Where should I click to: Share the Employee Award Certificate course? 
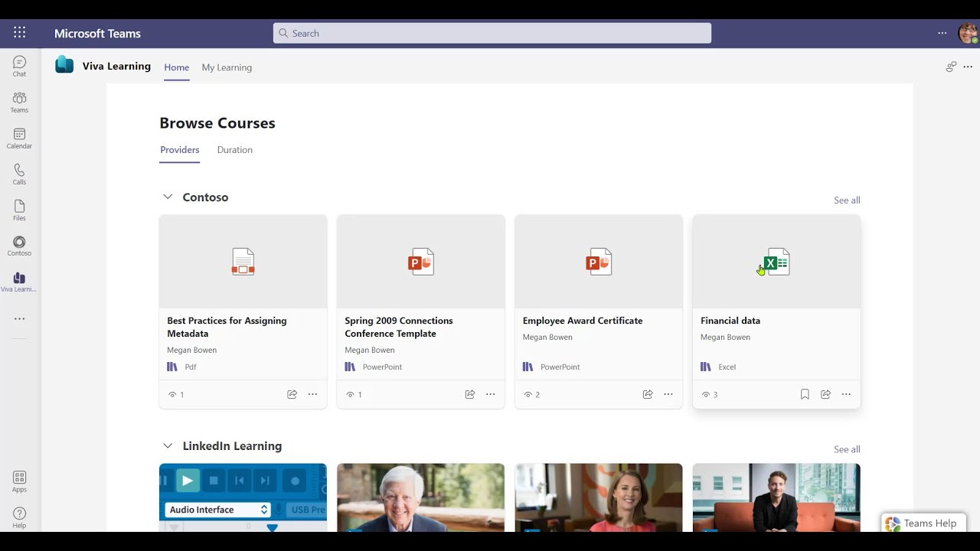647,394
